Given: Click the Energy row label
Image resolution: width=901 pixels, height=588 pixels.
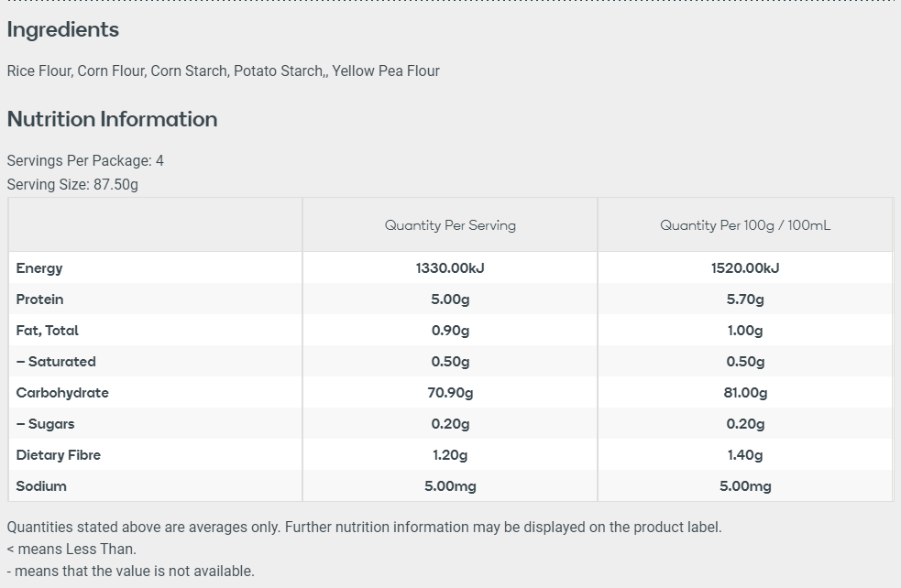Looking at the screenshot, I should pos(39,268).
